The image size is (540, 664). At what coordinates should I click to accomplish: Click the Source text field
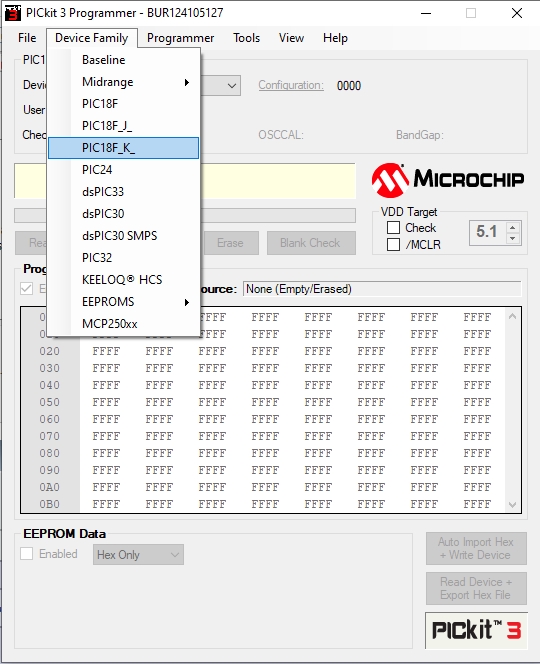pos(382,289)
